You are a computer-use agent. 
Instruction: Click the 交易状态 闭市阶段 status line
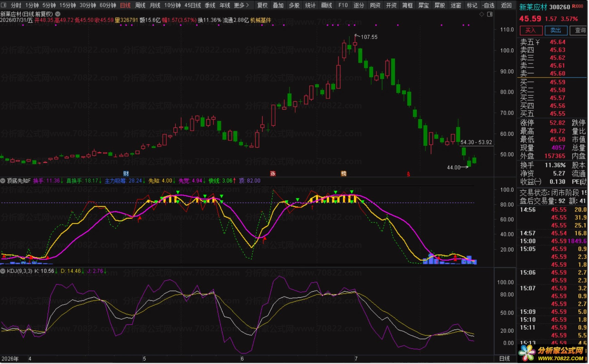coord(553,193)
